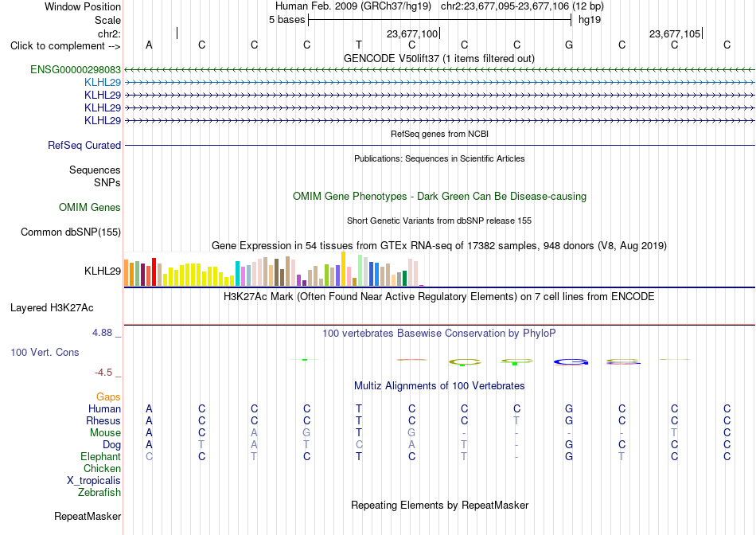Click the G base in the chr2 sequence row
Viewport: 756px width, 535px height.
569,45
